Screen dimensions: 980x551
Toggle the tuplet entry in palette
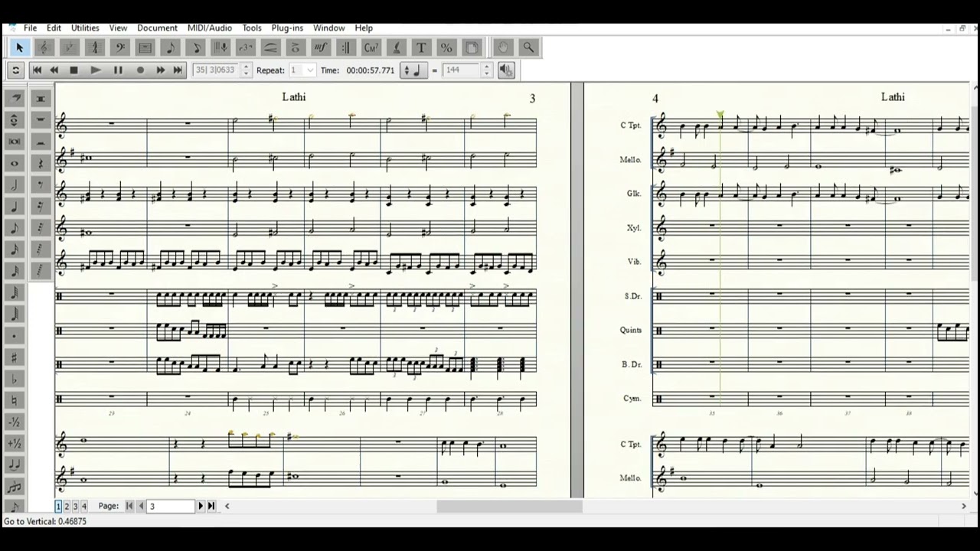(x=15, y=486)
